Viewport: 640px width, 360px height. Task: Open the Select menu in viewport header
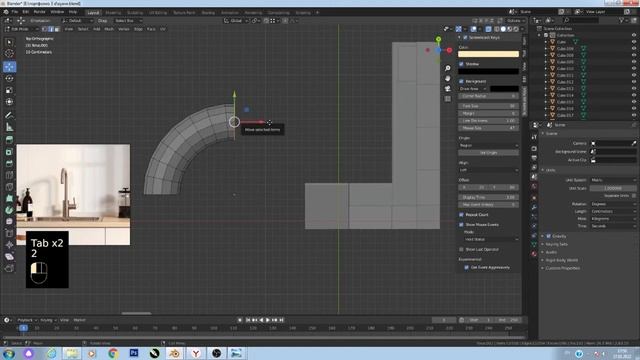[x=83, y=29]
